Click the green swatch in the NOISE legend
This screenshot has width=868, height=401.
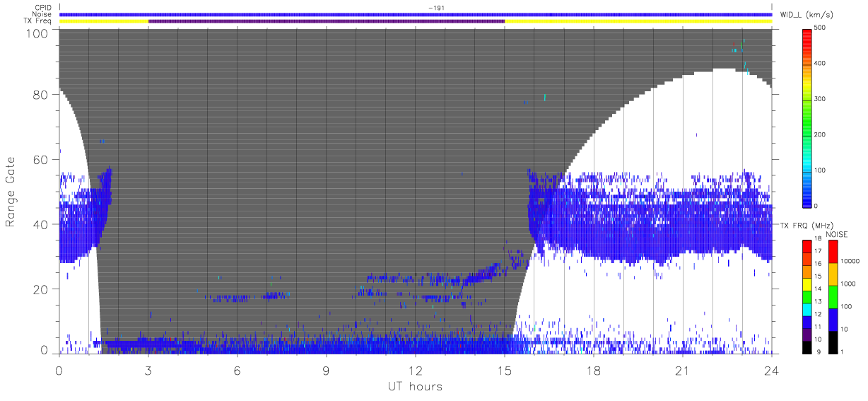[833, 296]
